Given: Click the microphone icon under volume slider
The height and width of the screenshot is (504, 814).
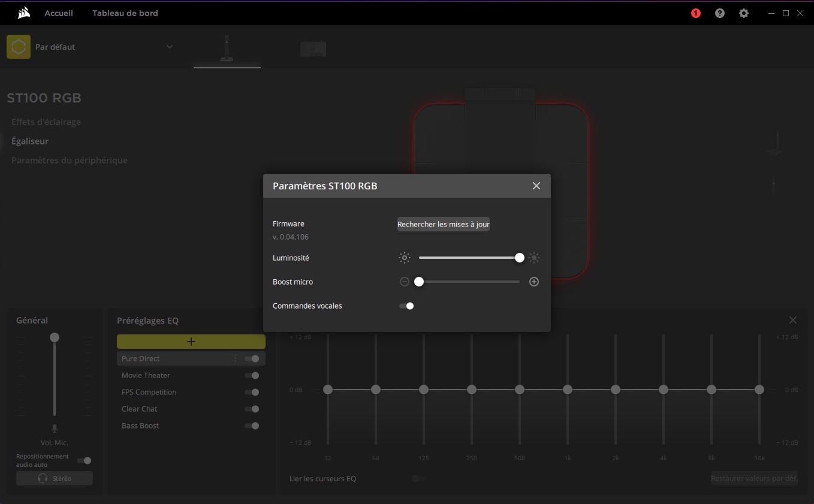Looking at the screenshot, I should click(55, 428).
